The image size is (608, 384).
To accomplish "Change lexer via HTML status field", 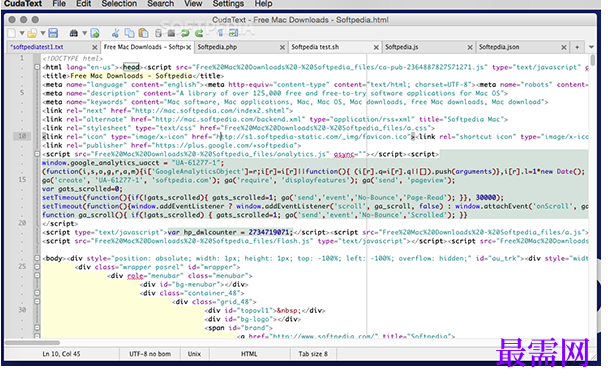I will (x=249, y=354).
